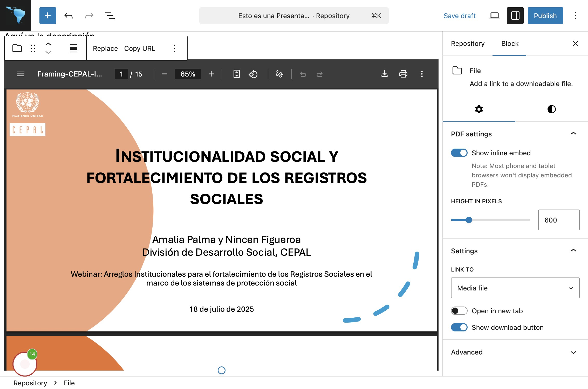
Task: Toggle the PDF viewer sidebar hamburger menu
Action: coord(21,74)
